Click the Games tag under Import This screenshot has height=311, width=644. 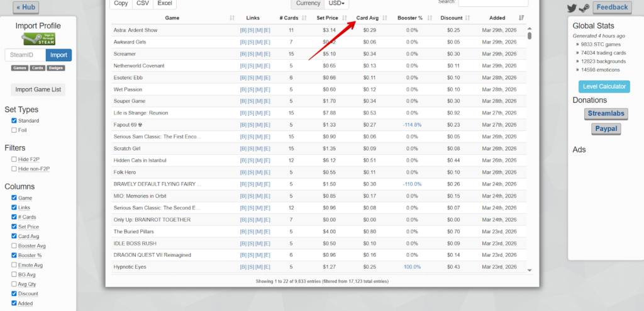click(19, 68)
